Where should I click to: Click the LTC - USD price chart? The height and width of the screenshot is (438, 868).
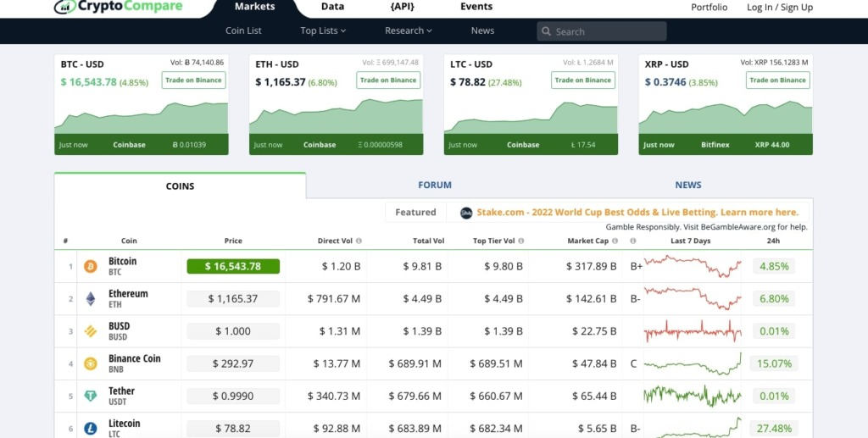pos(531,117)
